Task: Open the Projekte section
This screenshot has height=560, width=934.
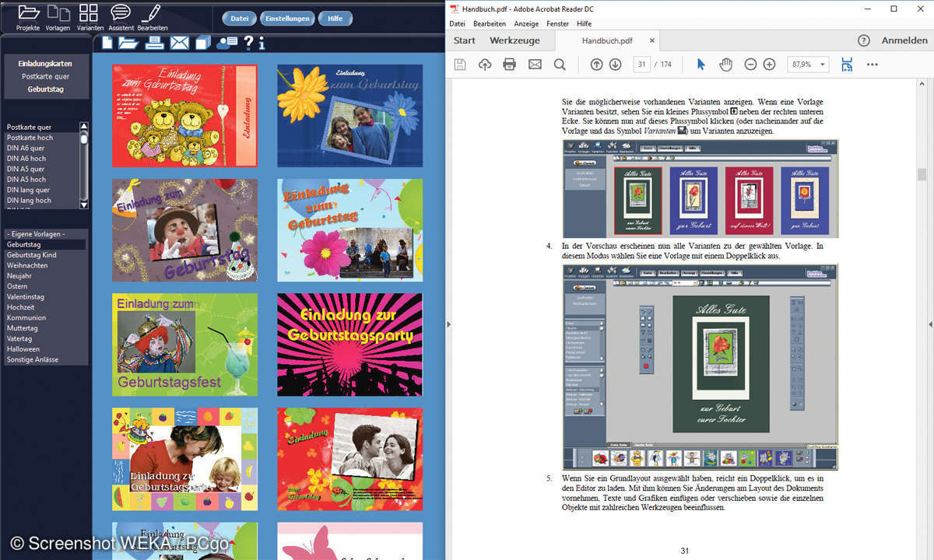Action: [x=28, y=17]
